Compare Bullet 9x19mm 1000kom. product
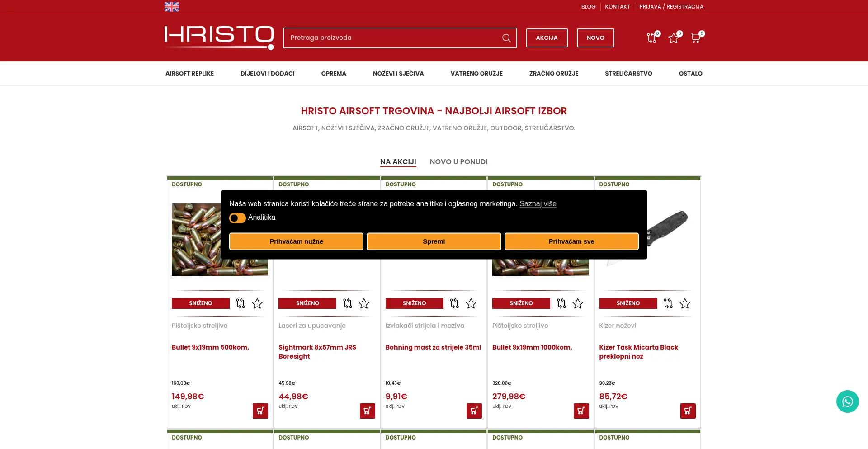The width and height of the screenshot is (868, 449). point(561,303)
